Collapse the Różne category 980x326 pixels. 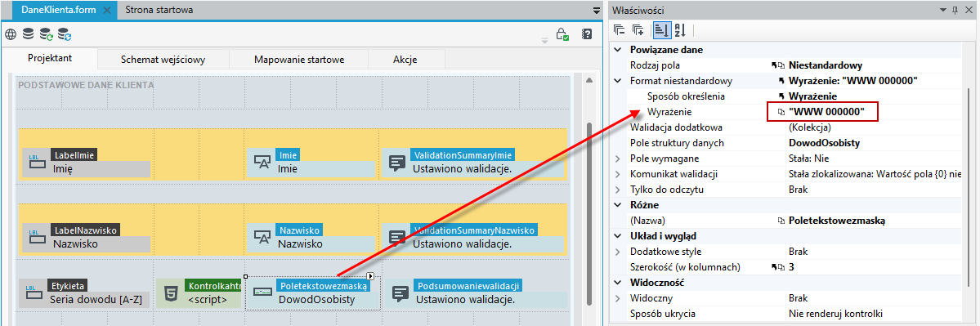point(618,205)
